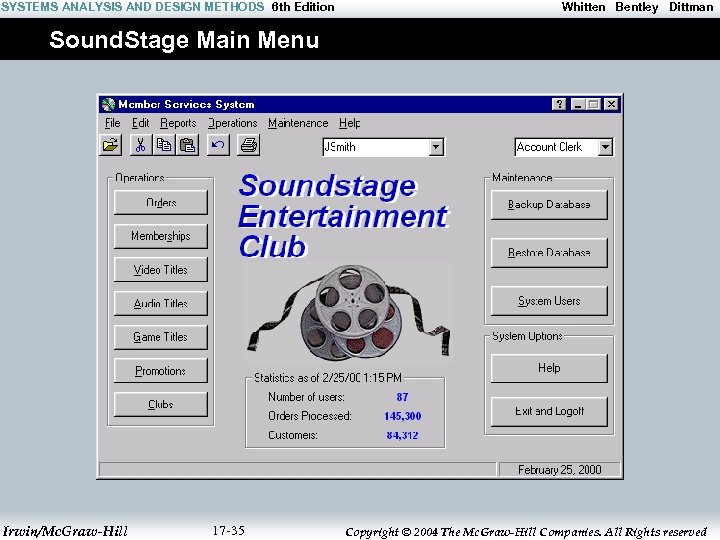Open the System Users button

pyautogui.click(x=549, y=301)
